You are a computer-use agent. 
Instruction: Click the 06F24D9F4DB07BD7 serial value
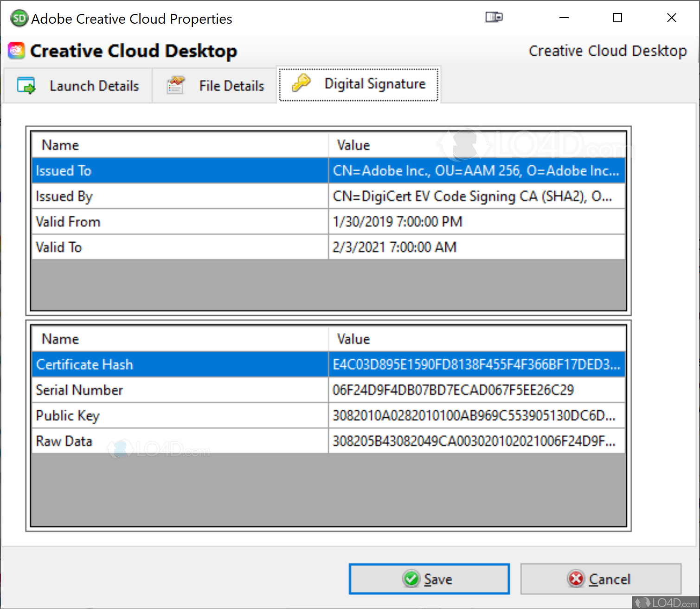coord(477,390)
